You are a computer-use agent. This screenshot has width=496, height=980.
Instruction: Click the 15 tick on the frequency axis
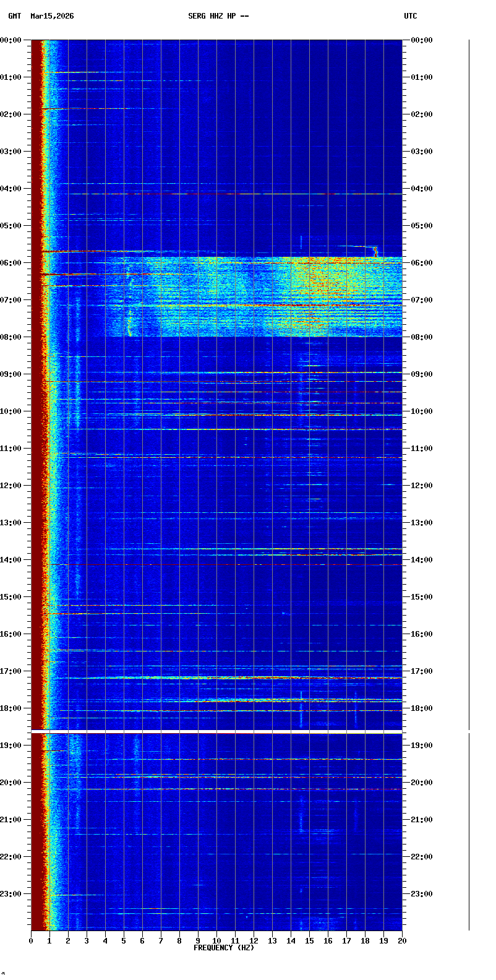click(309, 940)
